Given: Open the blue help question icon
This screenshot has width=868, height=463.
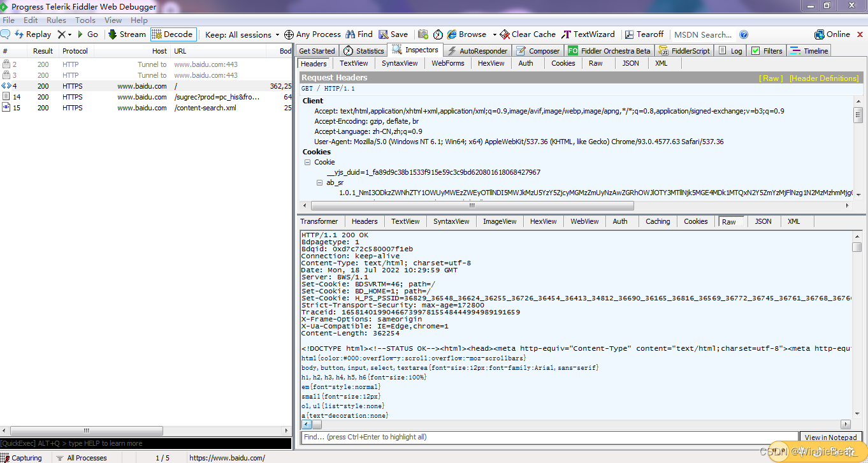Looking at the screenshot, I should 744,34.
